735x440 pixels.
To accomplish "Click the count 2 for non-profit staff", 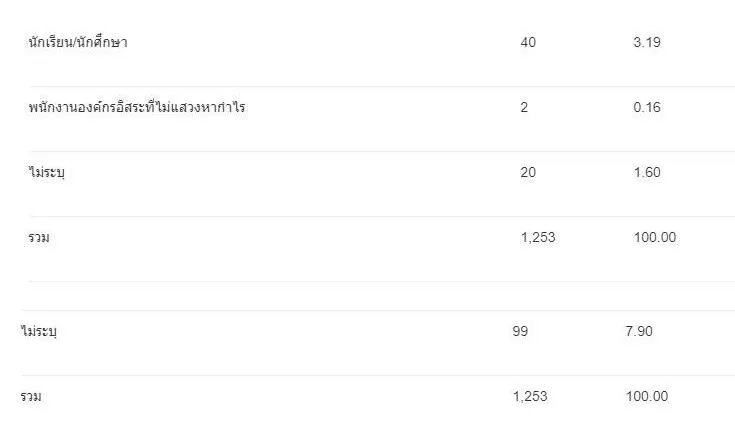I will coord(524,108).
